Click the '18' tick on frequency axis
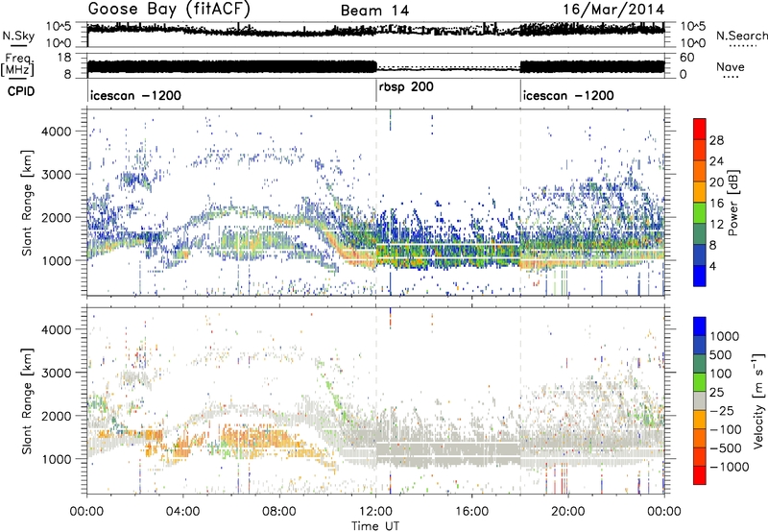Screen dimensions: 768x532 [64, 58]
